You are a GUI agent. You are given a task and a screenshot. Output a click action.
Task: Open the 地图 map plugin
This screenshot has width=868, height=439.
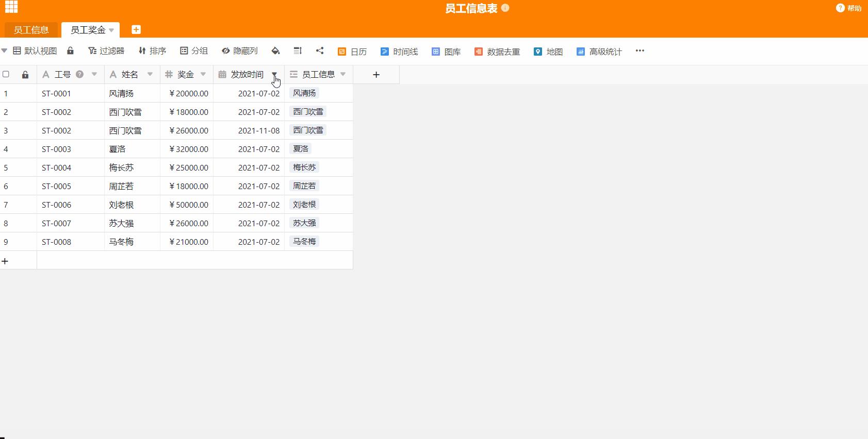(x=548, y=52)
